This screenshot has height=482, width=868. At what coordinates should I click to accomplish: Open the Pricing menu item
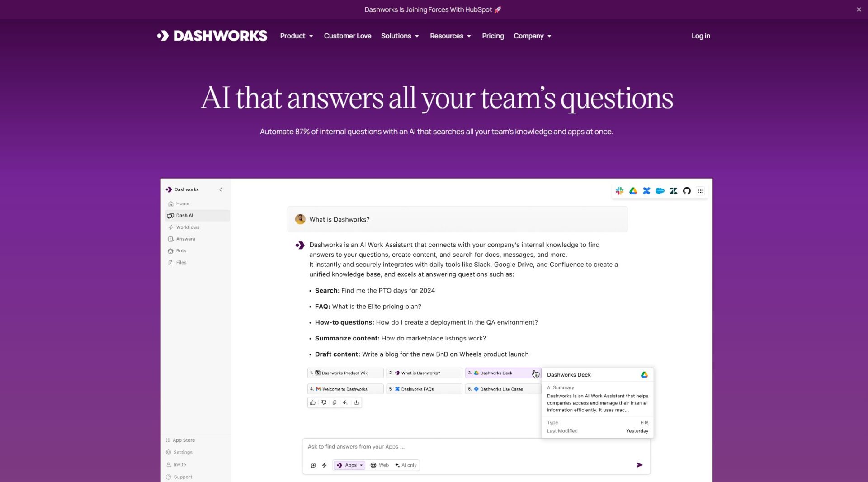(492, 36)
